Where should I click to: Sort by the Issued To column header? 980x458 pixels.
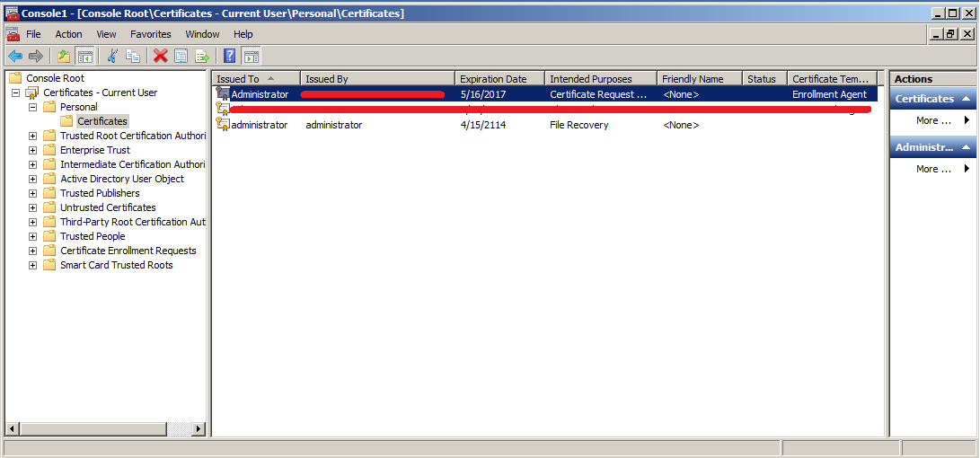[238, 79]
